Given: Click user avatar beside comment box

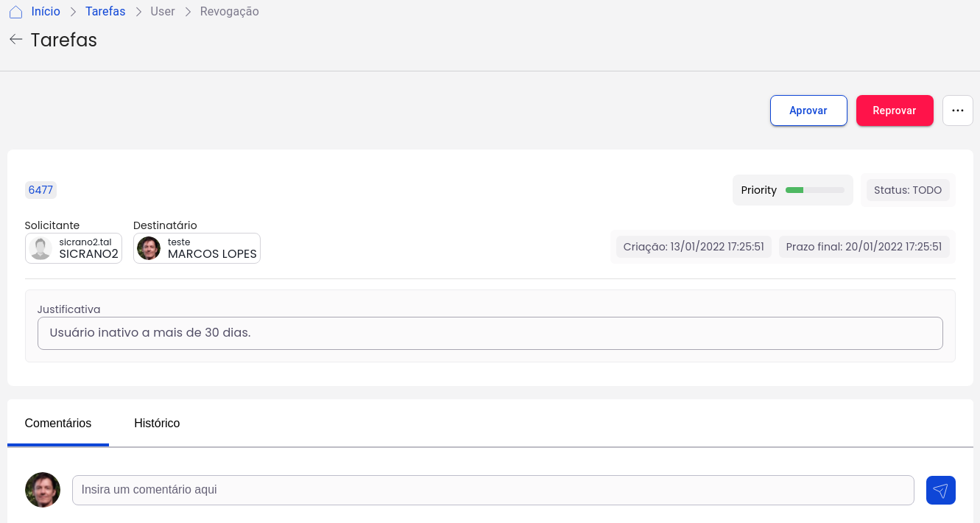Looking at the screenshot, I should tap(43, 490).
